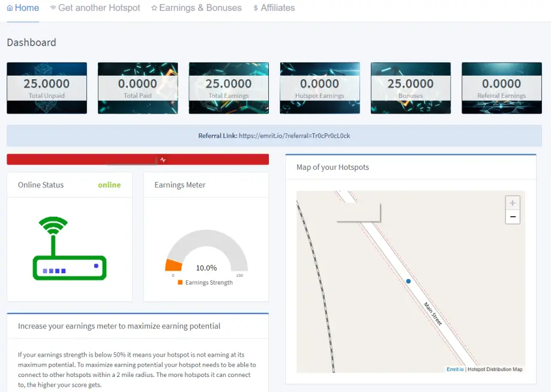Open the Total Paid card
The image size is (551, 392).
tap(138, 88)
